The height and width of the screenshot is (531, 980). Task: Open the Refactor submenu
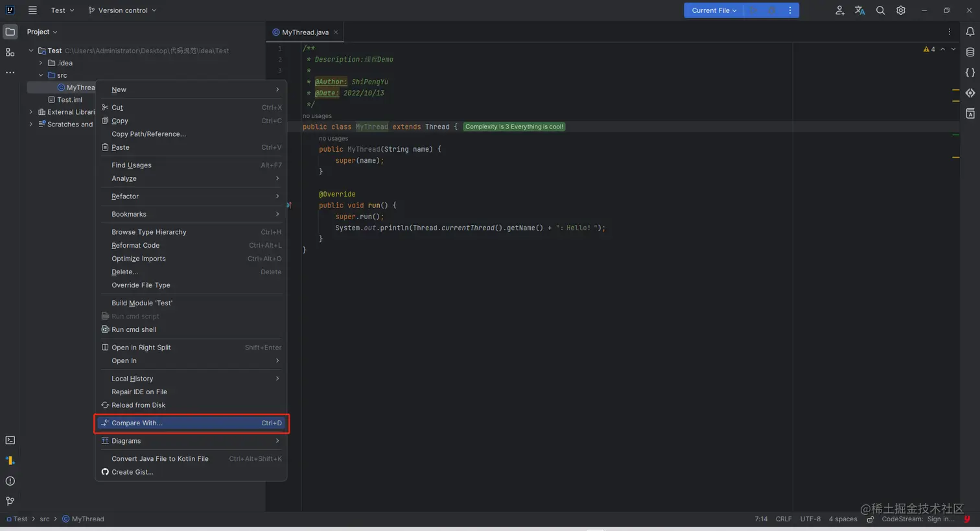click(x=191, y=196)
